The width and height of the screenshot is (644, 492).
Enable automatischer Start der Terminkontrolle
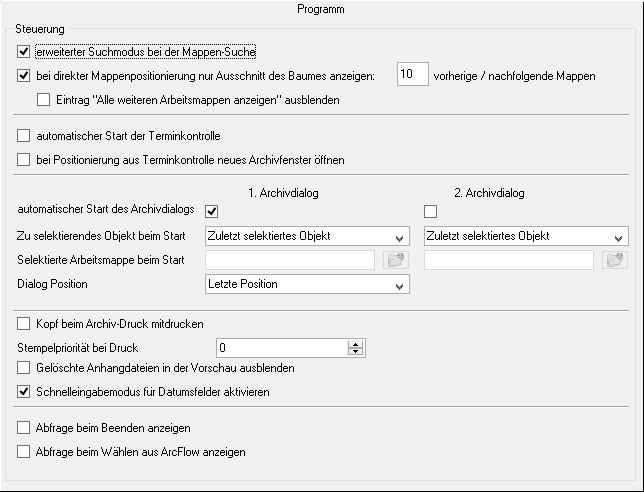[x=23, y=136]
